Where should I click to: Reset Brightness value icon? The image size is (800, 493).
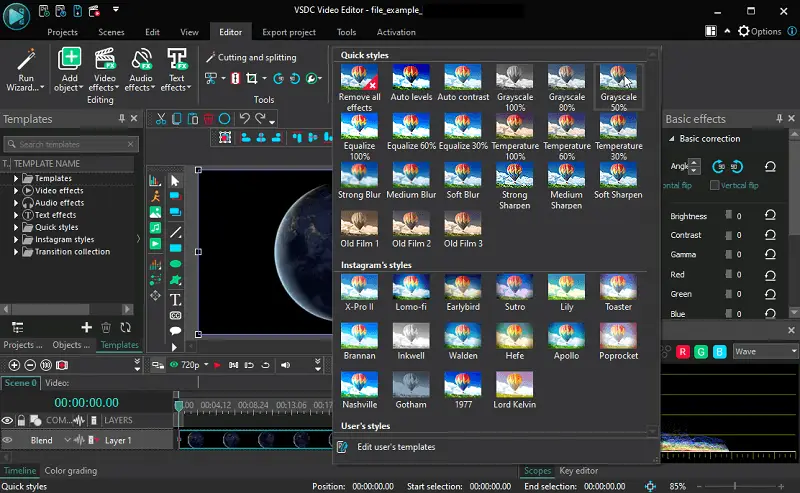770,215
